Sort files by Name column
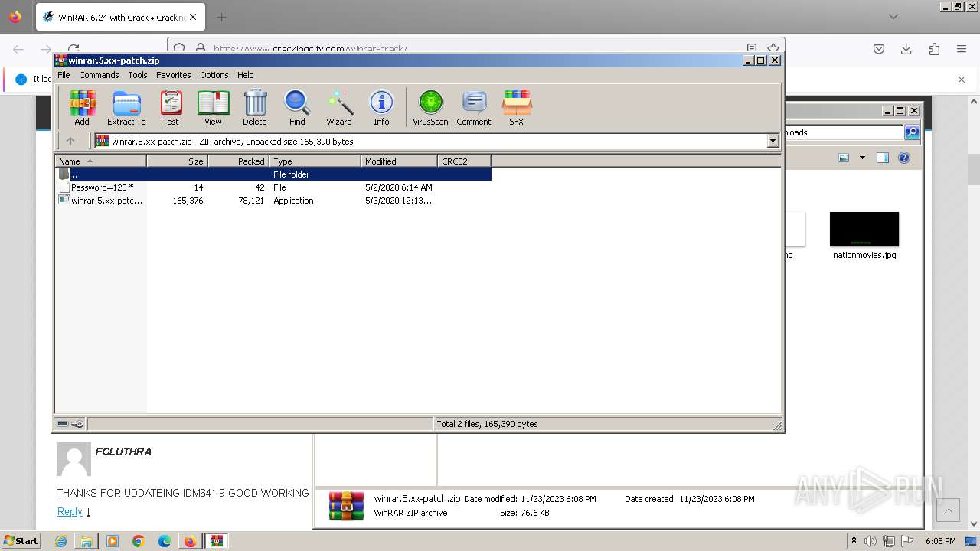The width and height of the screenshot is (980, 551). click(x=100, y=161)
